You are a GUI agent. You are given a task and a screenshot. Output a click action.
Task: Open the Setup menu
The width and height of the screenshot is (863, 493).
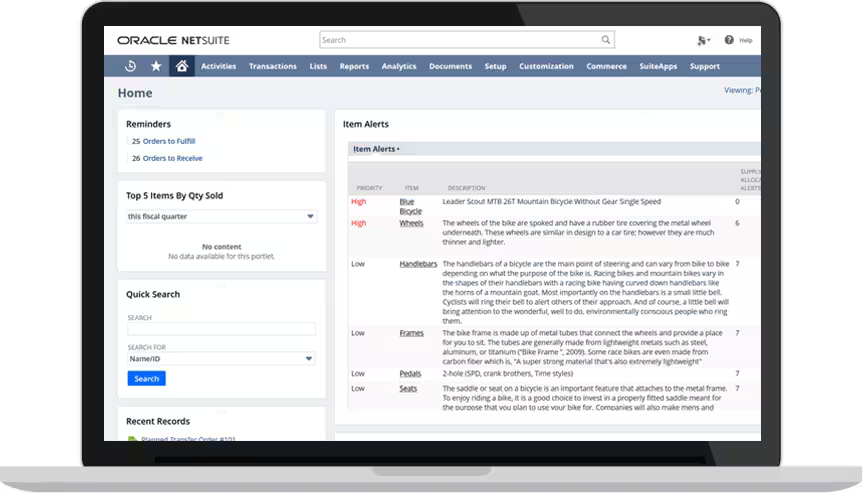[x=495, y=66]
